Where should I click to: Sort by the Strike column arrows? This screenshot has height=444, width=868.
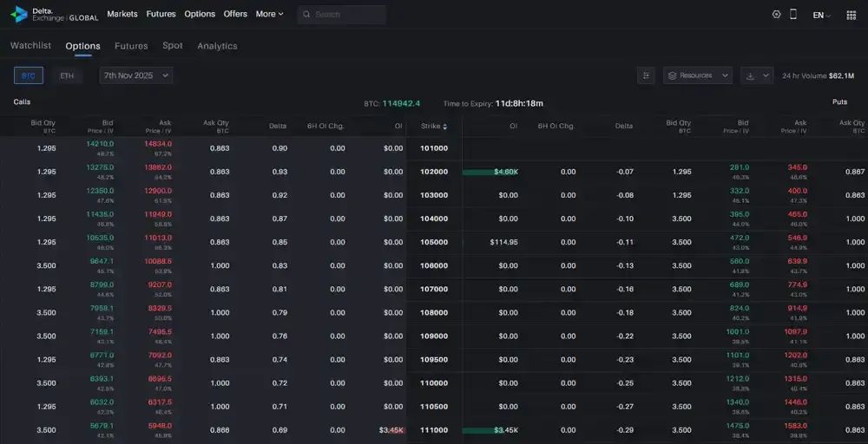(445, 127)
